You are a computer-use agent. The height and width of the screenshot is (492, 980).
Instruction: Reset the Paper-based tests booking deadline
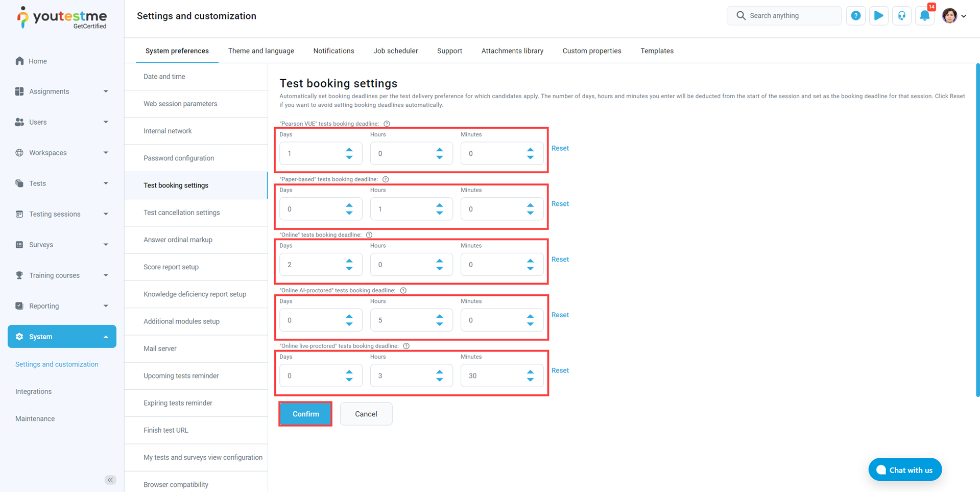(560, 204)
